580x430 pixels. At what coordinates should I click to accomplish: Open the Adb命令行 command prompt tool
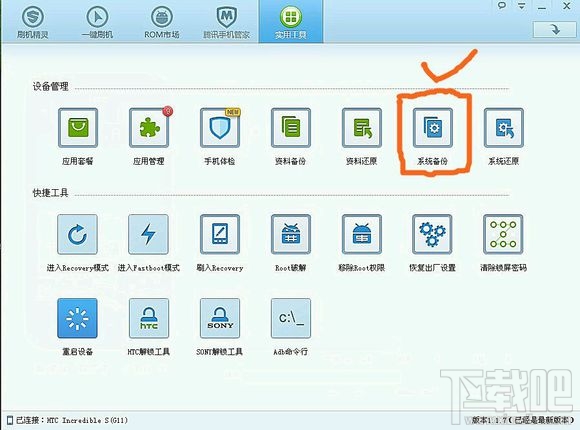[x=291, y=318]
